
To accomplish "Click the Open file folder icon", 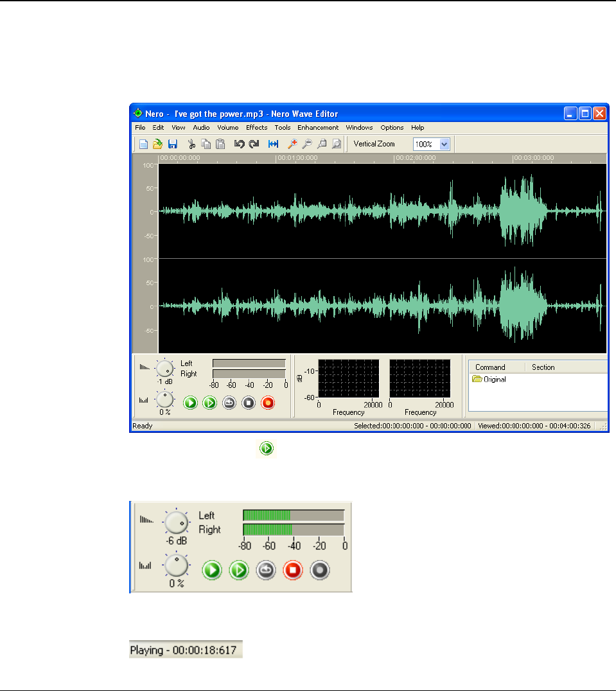I will (x=158, y=144).
